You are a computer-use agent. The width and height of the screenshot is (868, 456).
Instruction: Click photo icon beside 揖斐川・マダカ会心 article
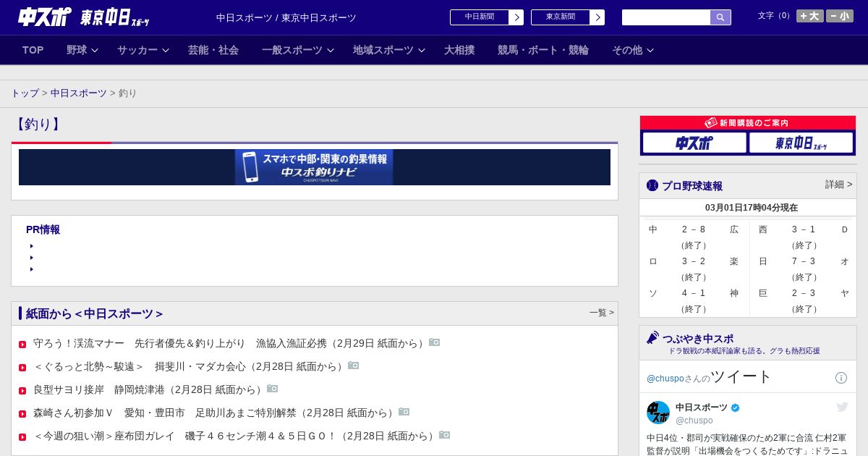[353, 366]
